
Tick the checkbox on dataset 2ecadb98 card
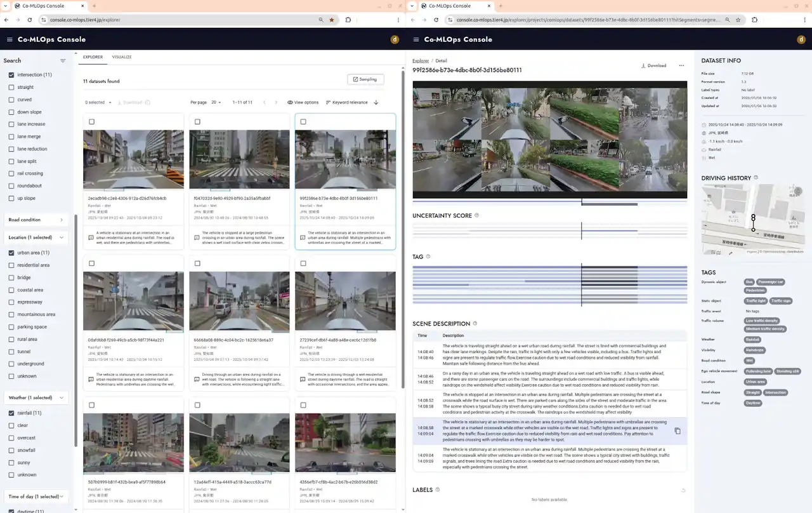pyautogui.click(x=92, y=122)
